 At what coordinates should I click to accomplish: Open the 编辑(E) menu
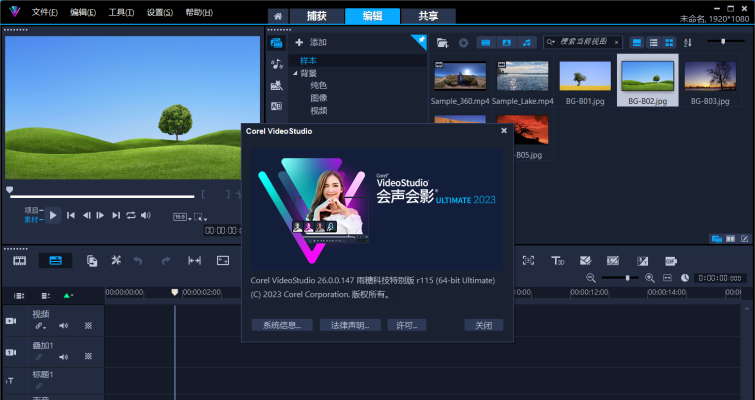pyautogui.click(x=83, y=13)
